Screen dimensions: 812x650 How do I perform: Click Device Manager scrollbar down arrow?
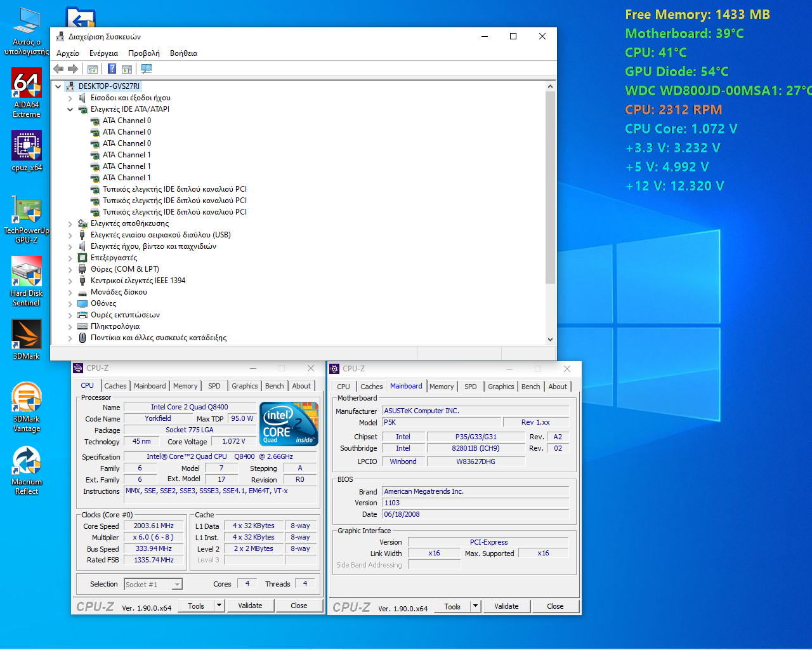(550, 339)
